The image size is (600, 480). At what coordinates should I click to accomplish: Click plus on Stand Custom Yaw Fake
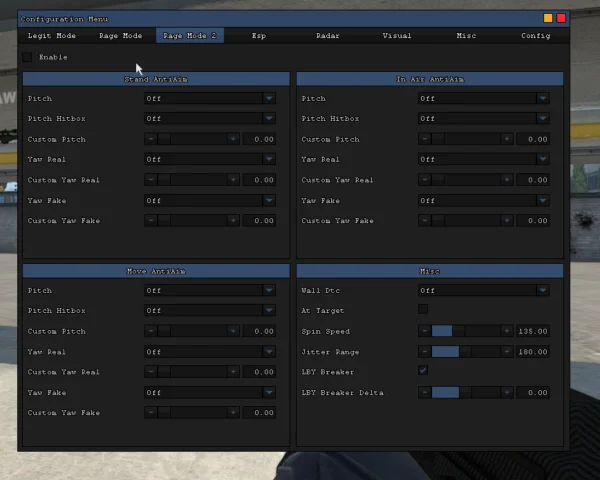point(233,220)
